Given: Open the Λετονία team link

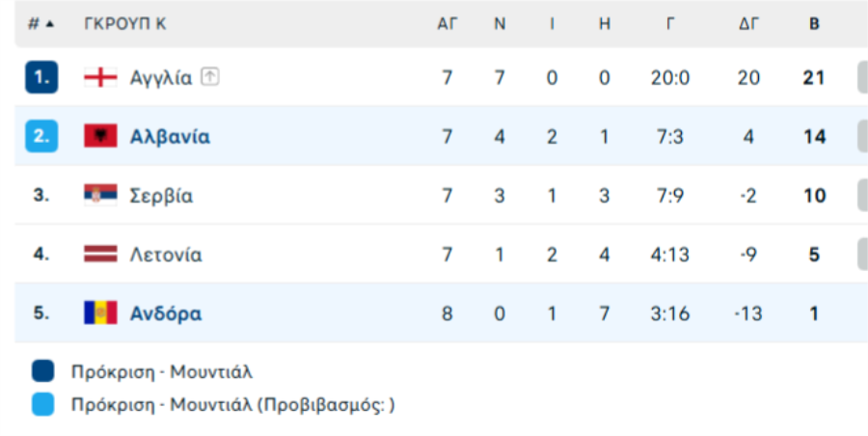Looking at the screenshot, I should (166, 255).
